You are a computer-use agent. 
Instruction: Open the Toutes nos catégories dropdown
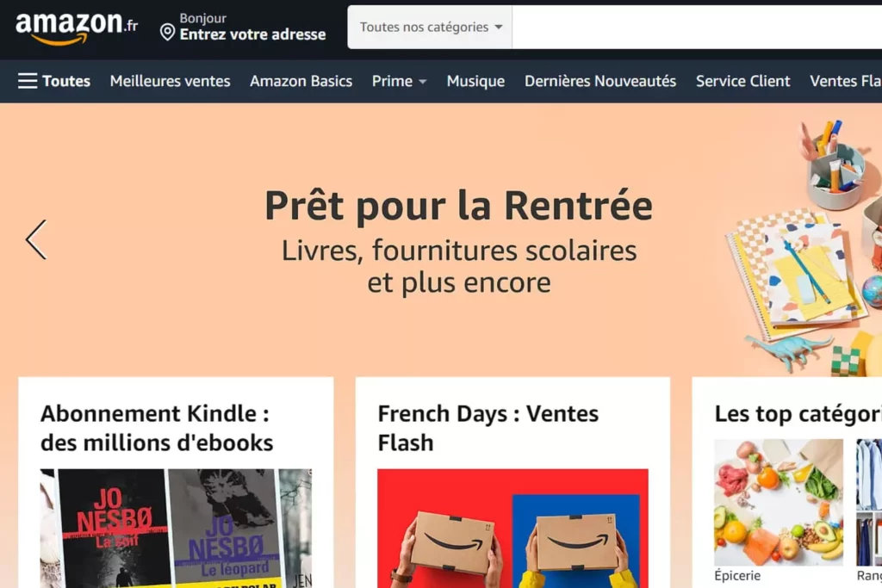[x=431, y=27]
